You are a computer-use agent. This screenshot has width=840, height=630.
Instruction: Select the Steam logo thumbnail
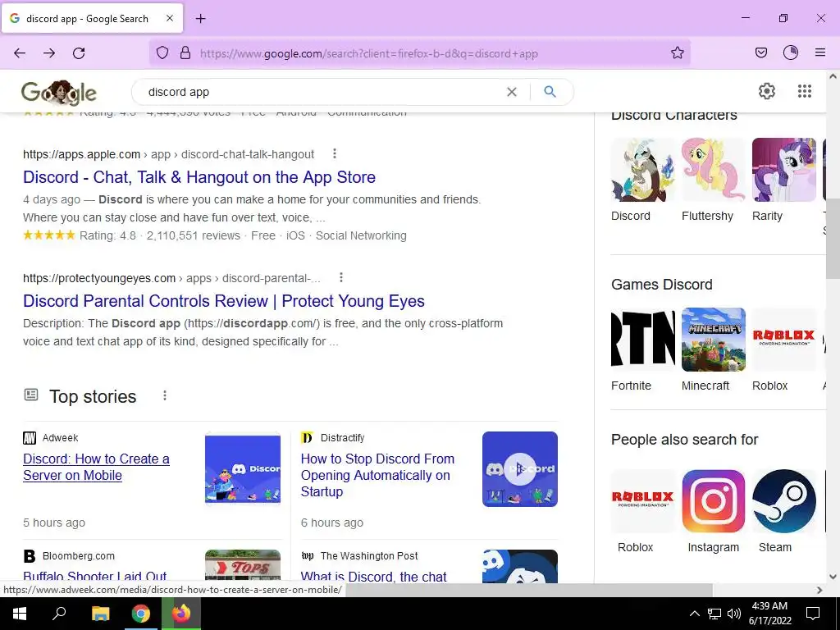tap(783, 501)
